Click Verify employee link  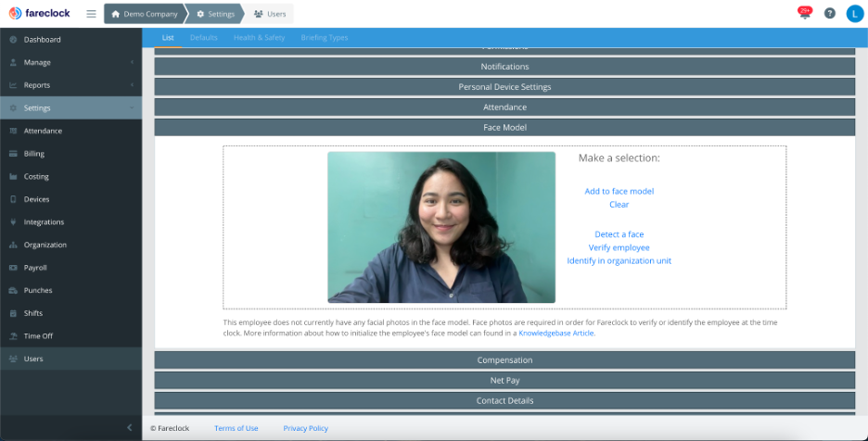tap(619, 248)
